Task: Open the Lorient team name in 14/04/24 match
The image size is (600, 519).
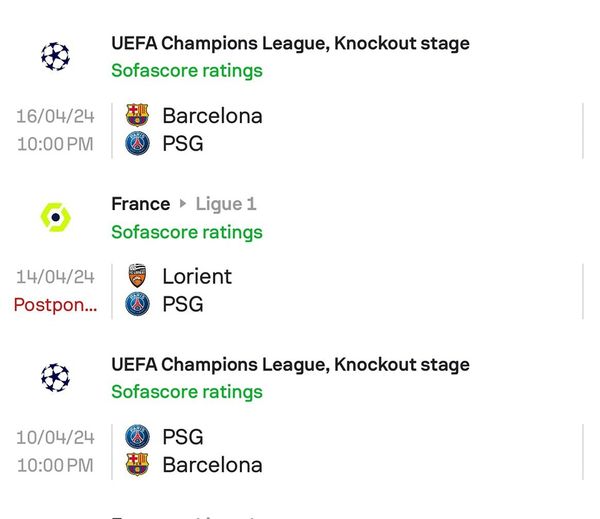Action: coord(197,276)
